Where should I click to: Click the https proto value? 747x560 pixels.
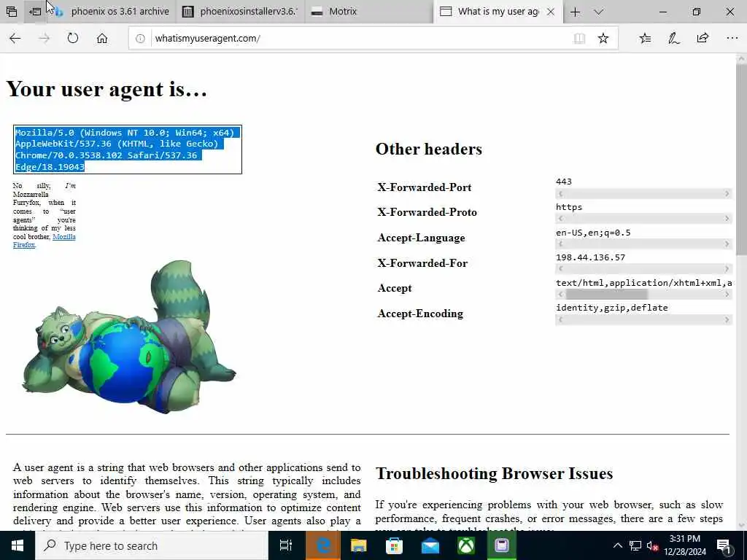[569, 206]
